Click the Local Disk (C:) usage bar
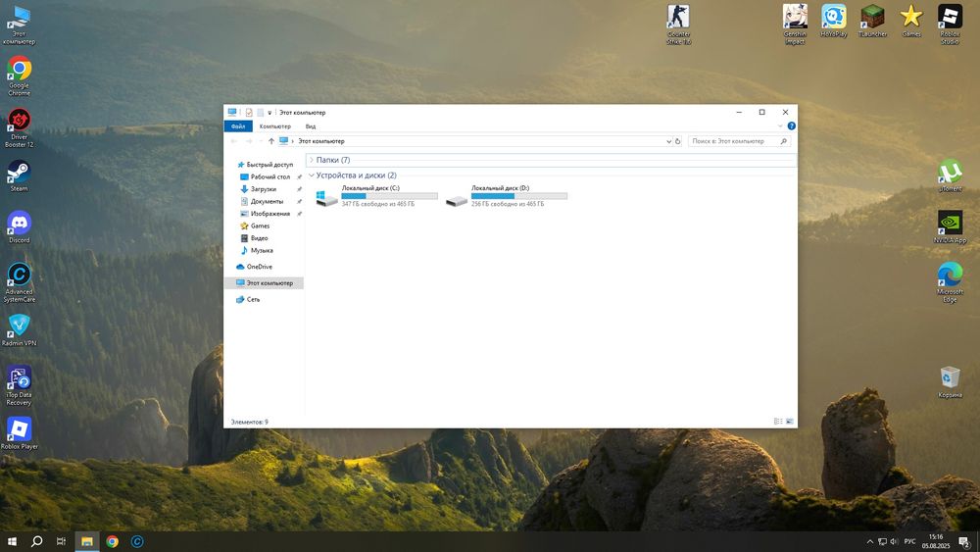 click(389, 196)
